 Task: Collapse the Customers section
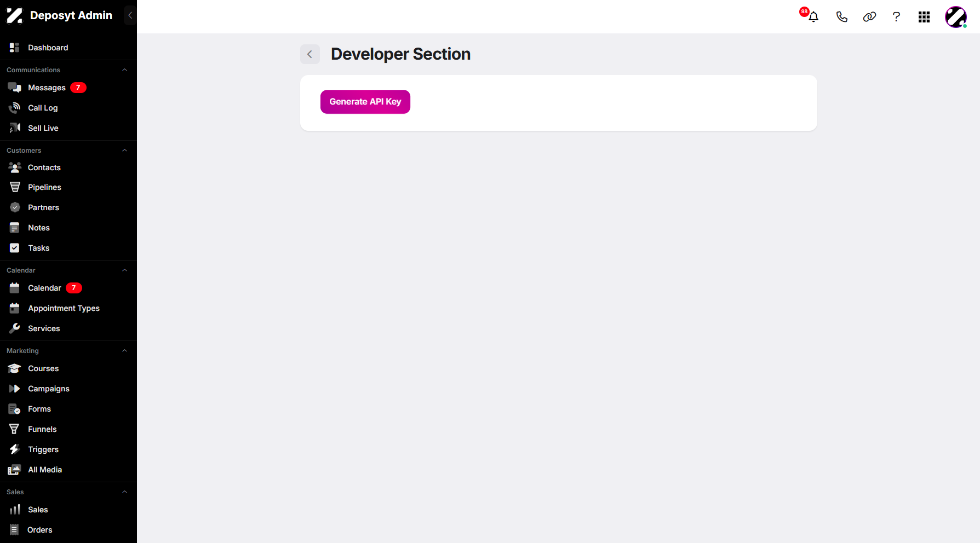coord(124,151)
